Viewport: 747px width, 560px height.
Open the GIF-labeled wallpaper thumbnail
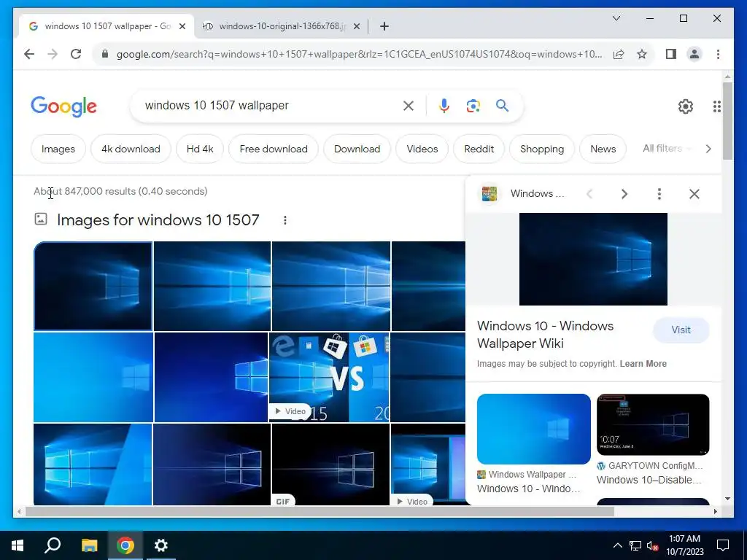pos(330,464)
